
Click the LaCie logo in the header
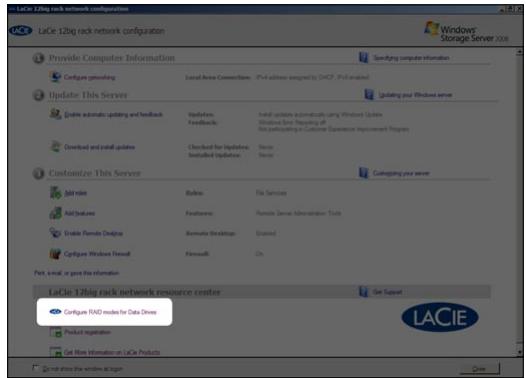tap(21, 31)
